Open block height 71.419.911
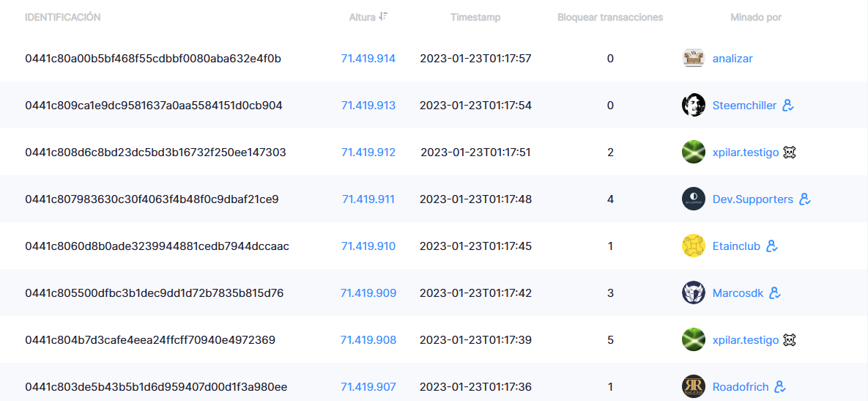This screenshot has width=868, height=401. pyautogui.click(x=368, y=199)
